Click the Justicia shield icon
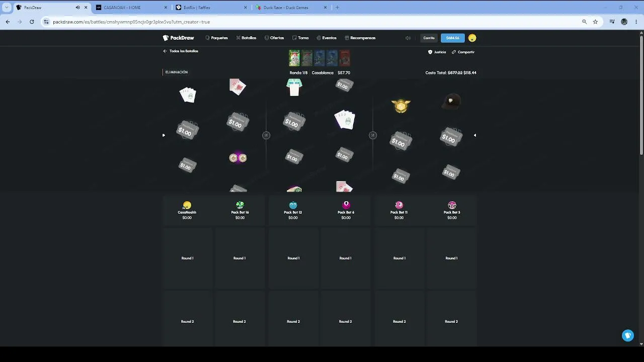Screen dimensions: 644x362 430,52
